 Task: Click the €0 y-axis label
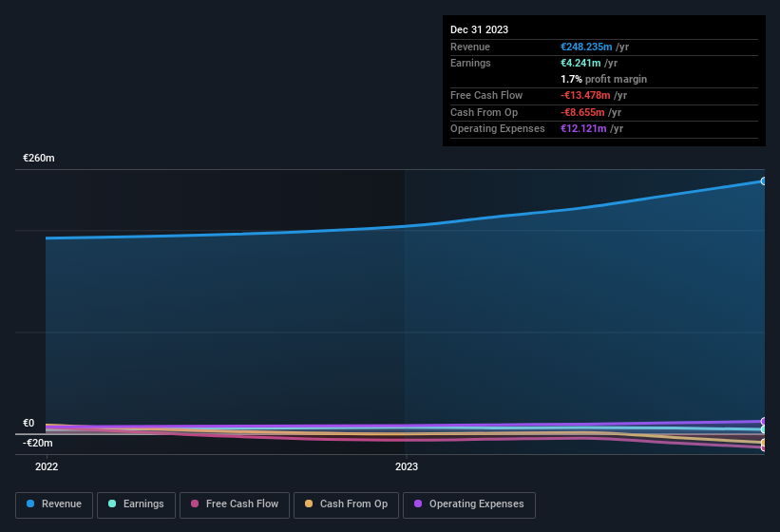click(x=29, y=423)
